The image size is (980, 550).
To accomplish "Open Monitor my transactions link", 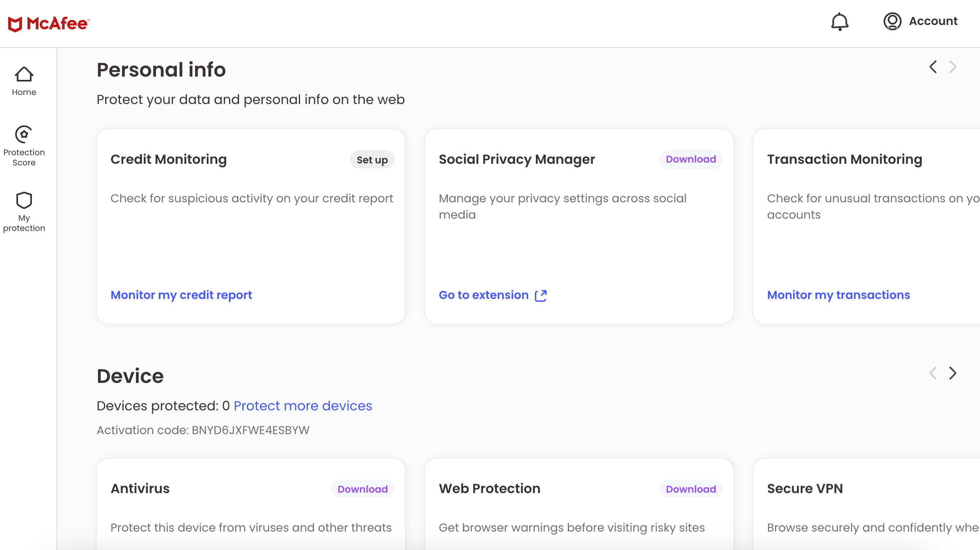I will click(x=838, y=295).
